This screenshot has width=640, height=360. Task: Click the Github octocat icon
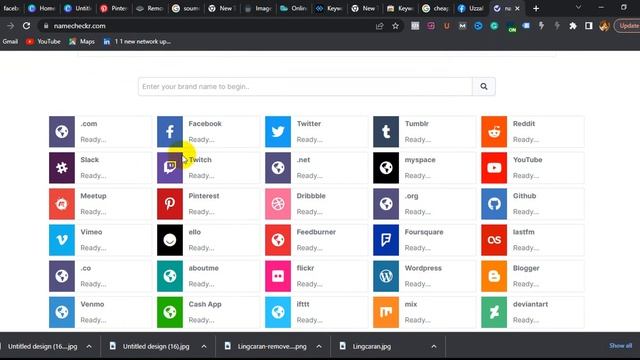coord(494,204)
